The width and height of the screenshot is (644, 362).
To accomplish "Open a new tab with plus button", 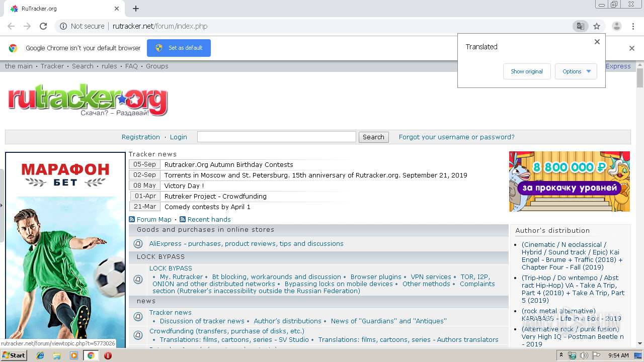I will point(136,9).
